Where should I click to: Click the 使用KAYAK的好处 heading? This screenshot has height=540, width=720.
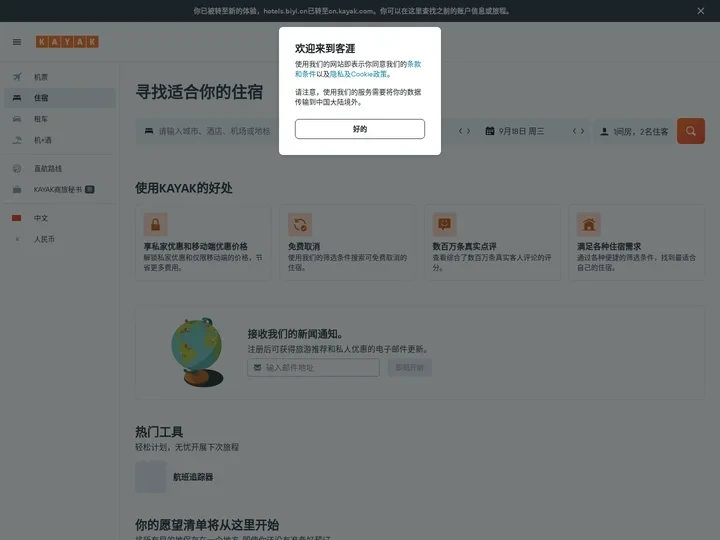point(184,188)
